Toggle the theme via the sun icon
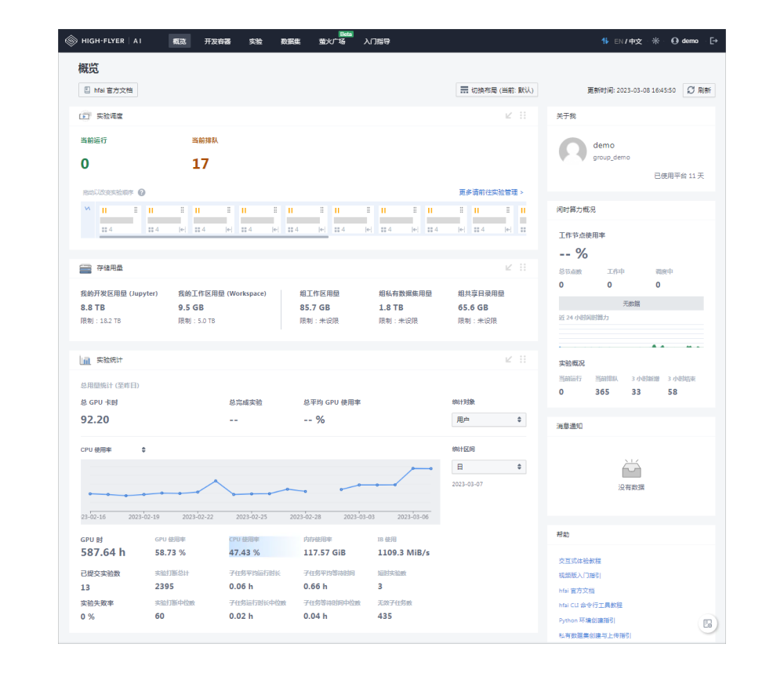784x673 pixels. coord(655,40)
